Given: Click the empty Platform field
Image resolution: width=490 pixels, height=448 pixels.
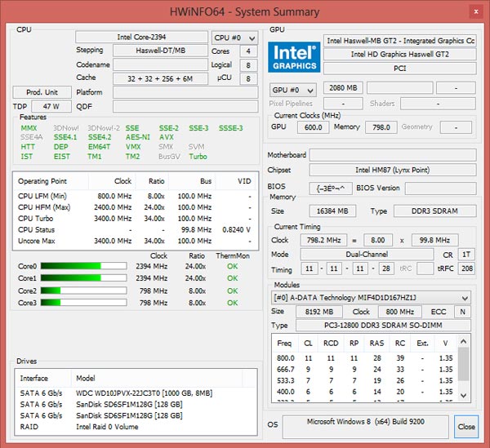Looking at the screenshot, I should 185,92.
